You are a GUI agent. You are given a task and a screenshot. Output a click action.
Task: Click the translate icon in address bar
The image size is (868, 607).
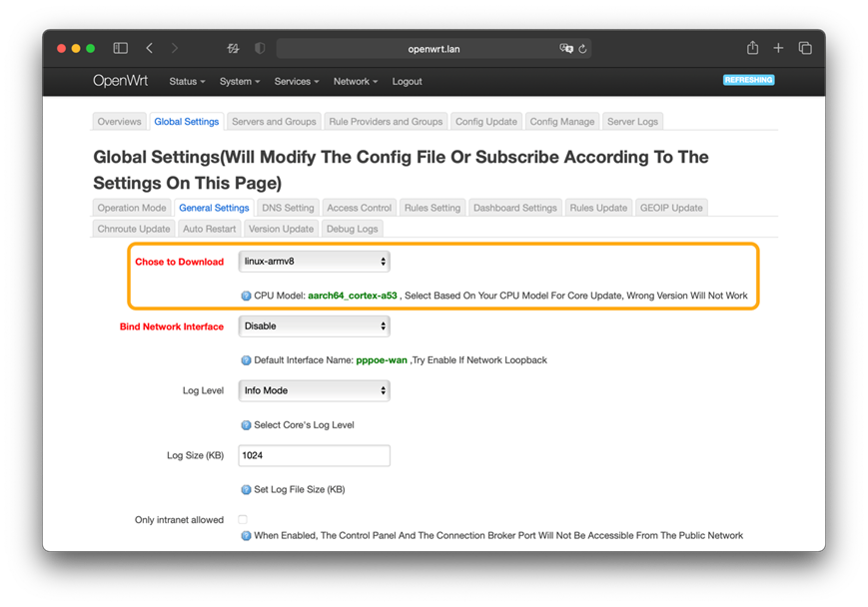tap(566, 48)
